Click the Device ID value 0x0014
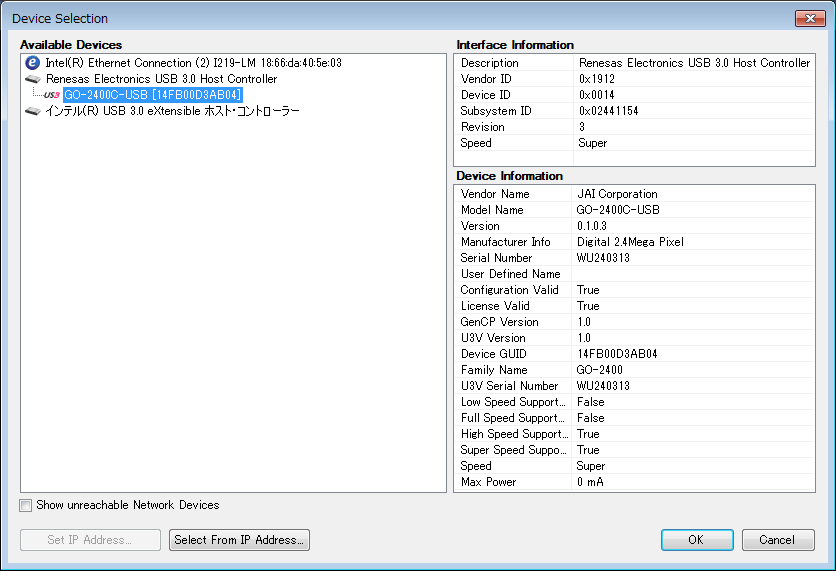The image size is (836, 571). [597, 95]
